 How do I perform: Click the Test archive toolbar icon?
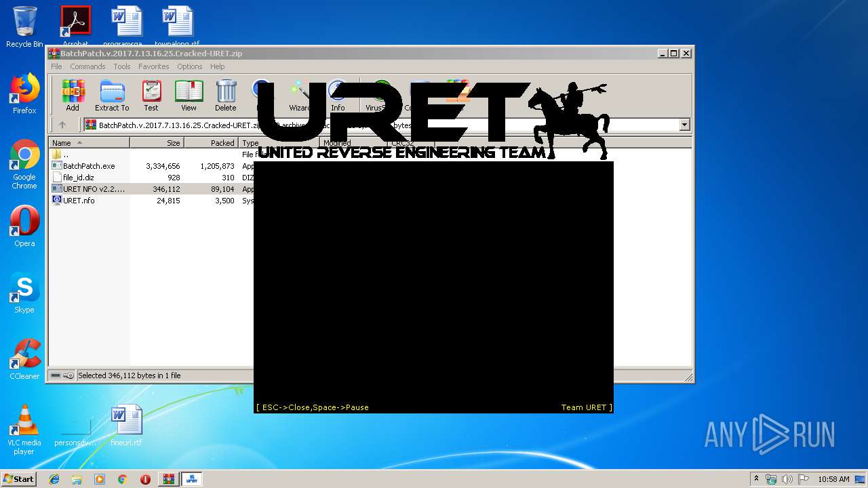pyautogui.click(x=151, y=95)
